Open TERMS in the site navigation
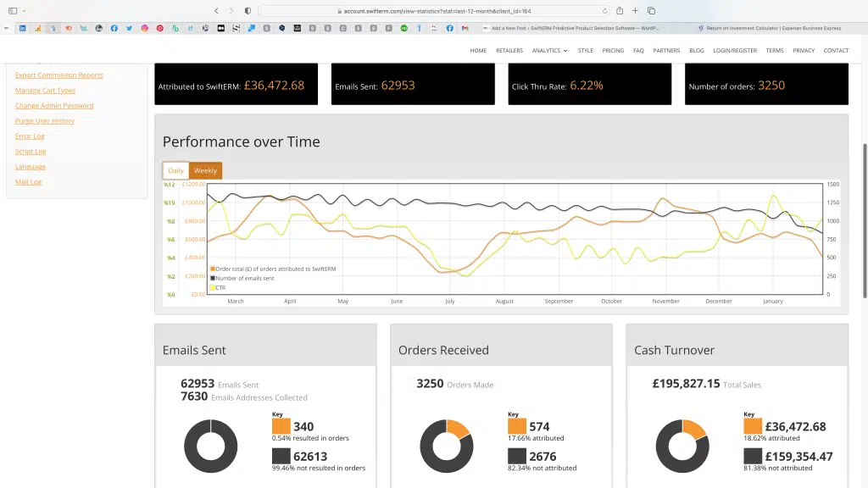The height and width of the screenshot is (488, 868). pos(775,50)
